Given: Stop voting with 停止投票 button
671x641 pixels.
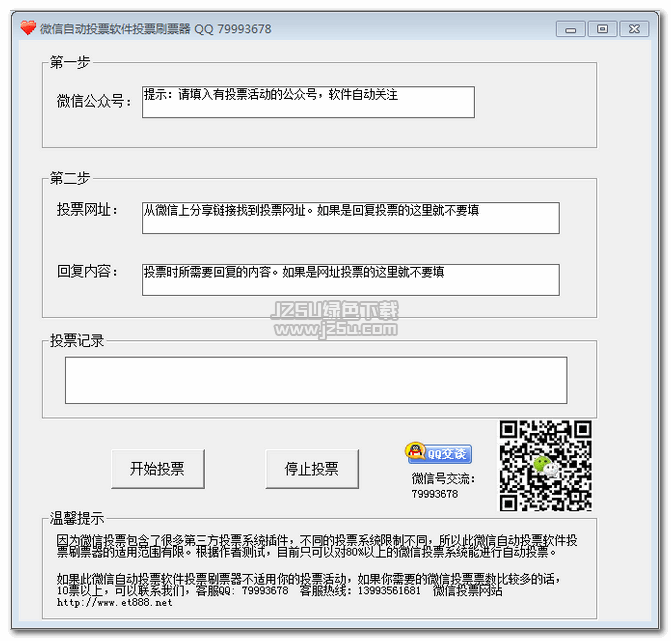Looking at the screenshot, I should (312, 469).
